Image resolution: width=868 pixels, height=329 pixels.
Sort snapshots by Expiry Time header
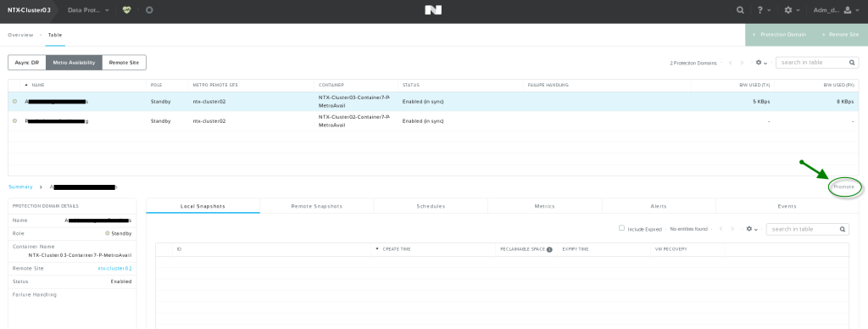pos(576,249)
